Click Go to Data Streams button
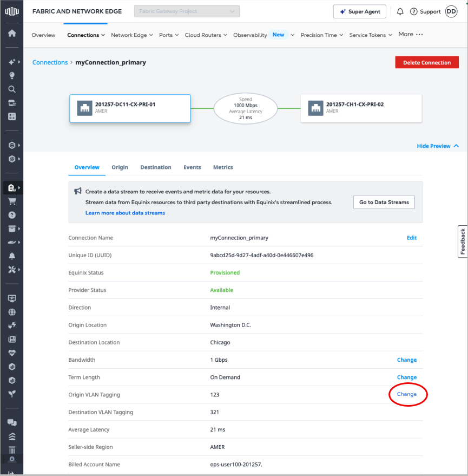Screen dimensions: 468x476 pos(384,202)
